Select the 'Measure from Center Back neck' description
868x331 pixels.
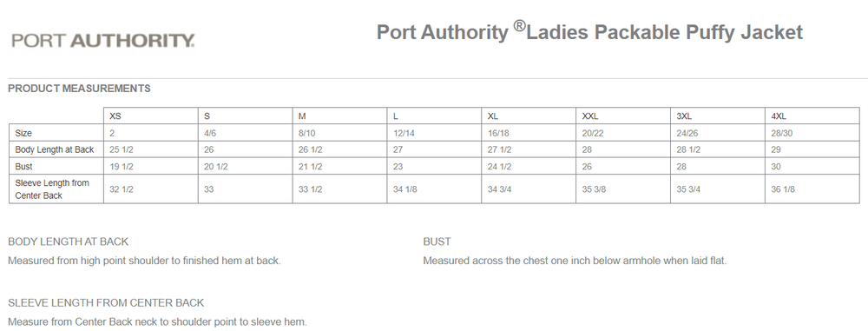click(157, 321)
